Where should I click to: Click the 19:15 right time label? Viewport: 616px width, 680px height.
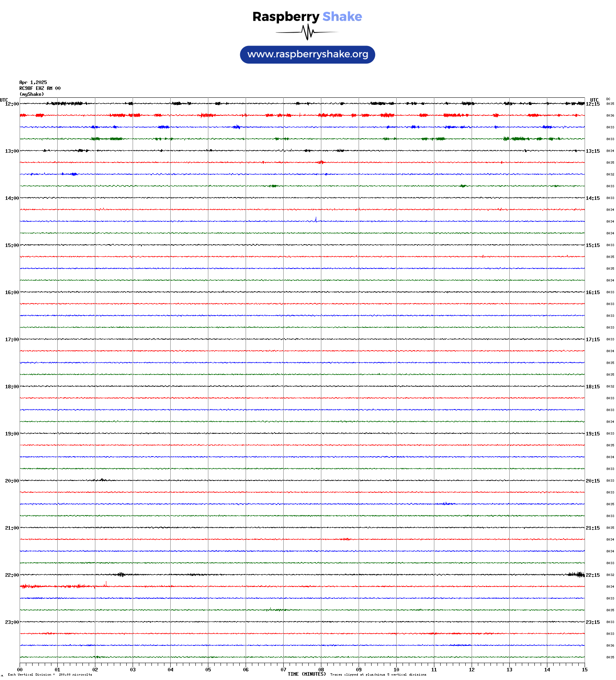(593, 434)
